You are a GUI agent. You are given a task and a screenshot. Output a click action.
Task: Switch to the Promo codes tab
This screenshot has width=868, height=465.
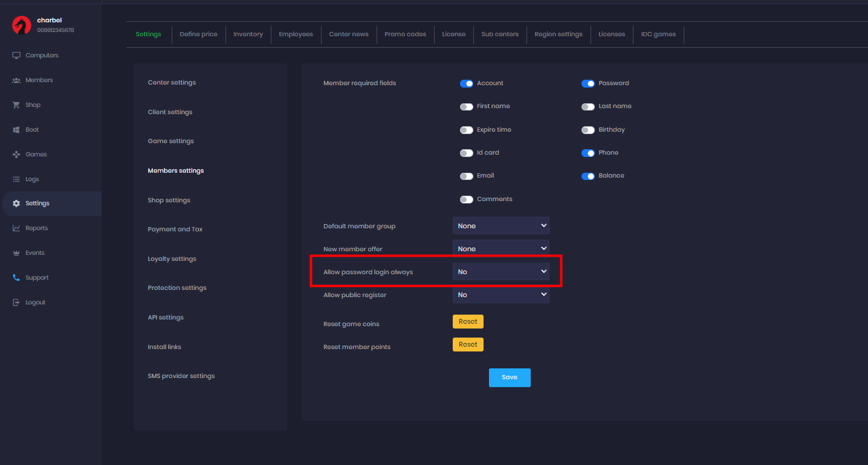(405, 34)
